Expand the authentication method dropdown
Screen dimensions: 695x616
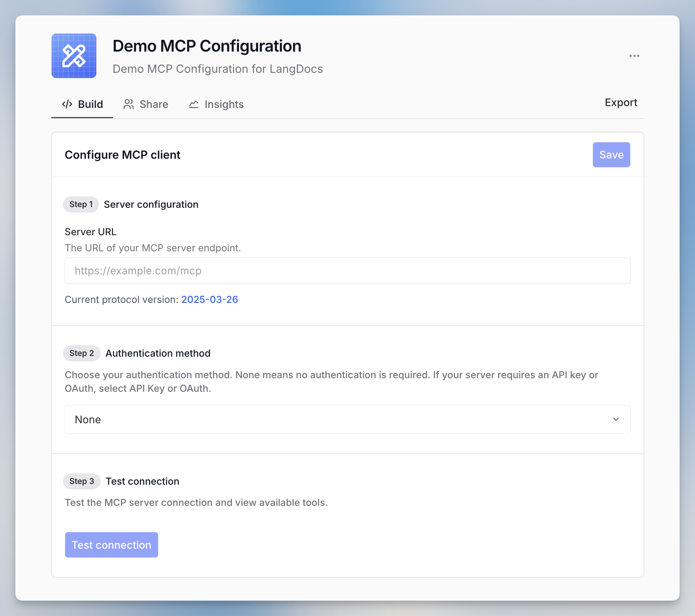coord(347,419)
